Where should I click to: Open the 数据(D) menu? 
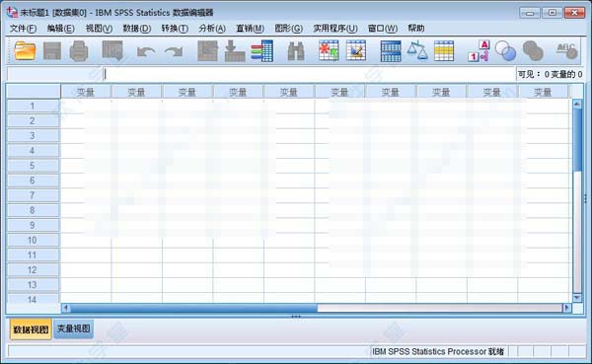[137, 29]
